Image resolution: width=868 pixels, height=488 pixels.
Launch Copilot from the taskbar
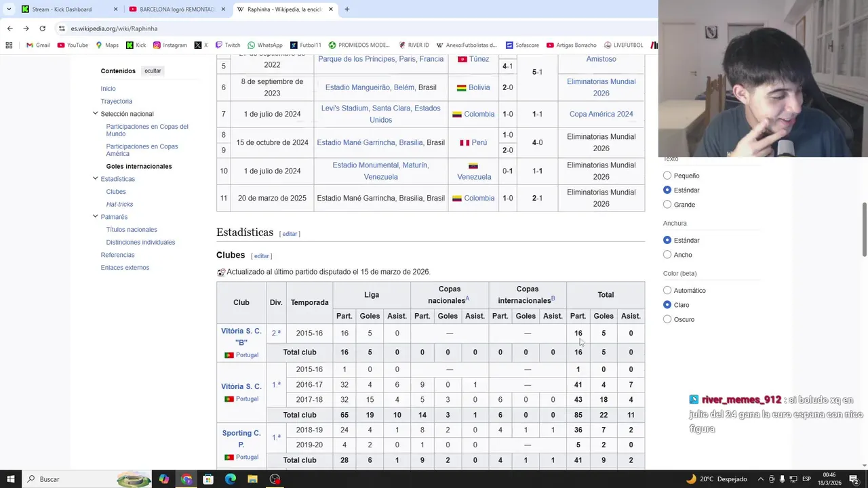(164, 479)
